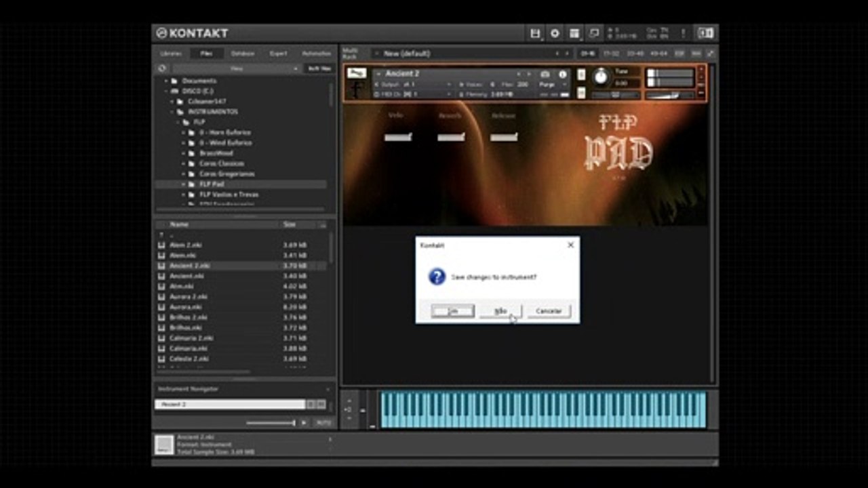Screen dimensions: 868x488
Task: Switch to the Database tab
Action: tap(242, 54)
